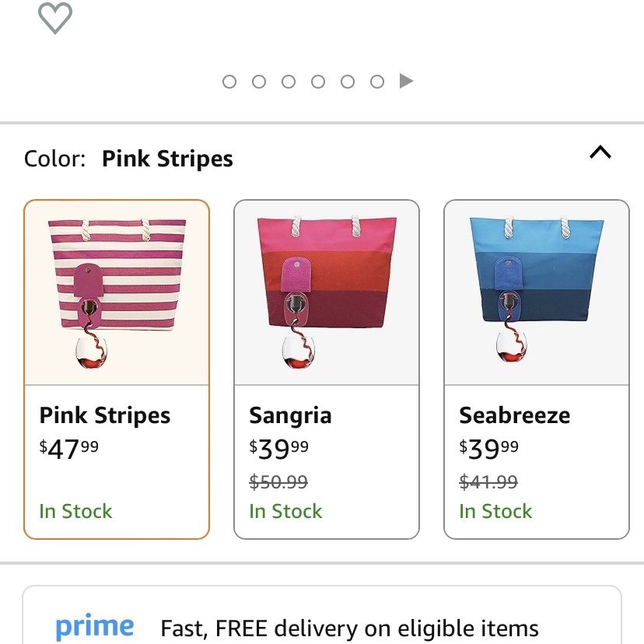Choose the Pink Stripes bag thumbnail
The height and width of the screenshot is (644, 644).
117,293
